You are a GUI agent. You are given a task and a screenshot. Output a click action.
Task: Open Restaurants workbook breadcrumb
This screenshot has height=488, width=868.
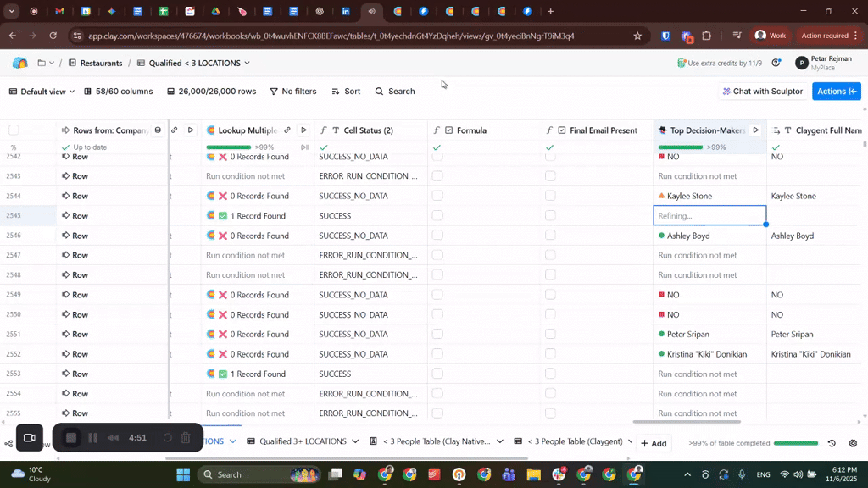pos(101,64)
